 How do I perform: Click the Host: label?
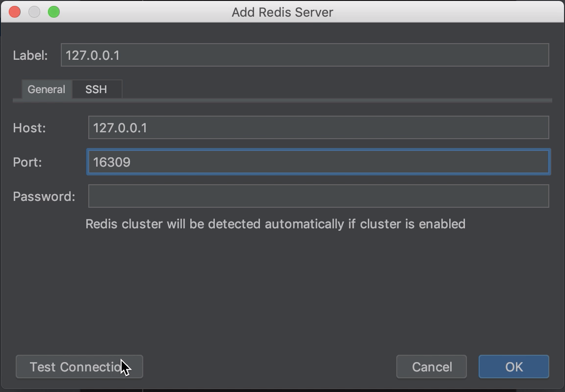click(x=29, y=128)
